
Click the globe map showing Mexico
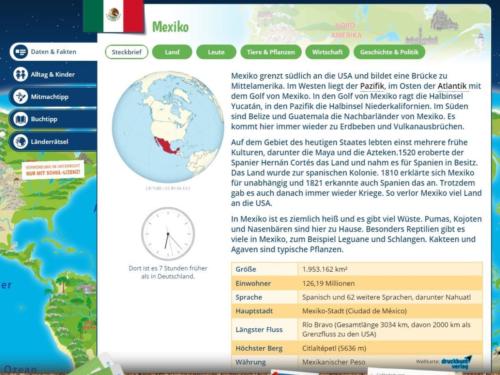pyautogui.click(x=168, y=127)
